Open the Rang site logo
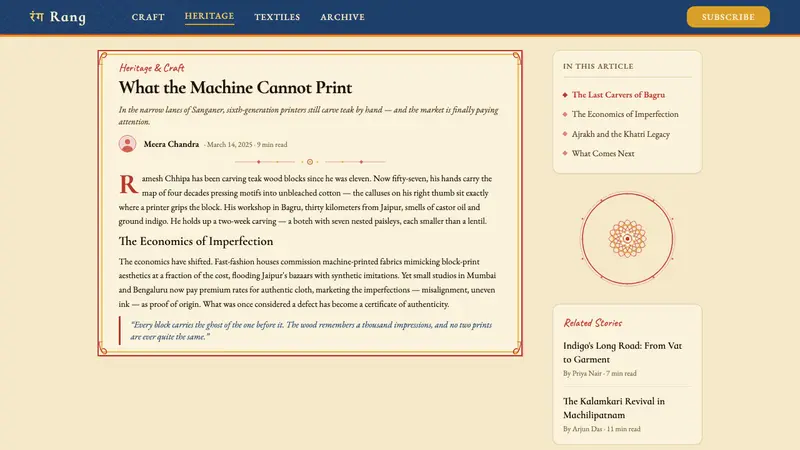Viewport: 800px width, 450px height. click(x=58, y=17)
